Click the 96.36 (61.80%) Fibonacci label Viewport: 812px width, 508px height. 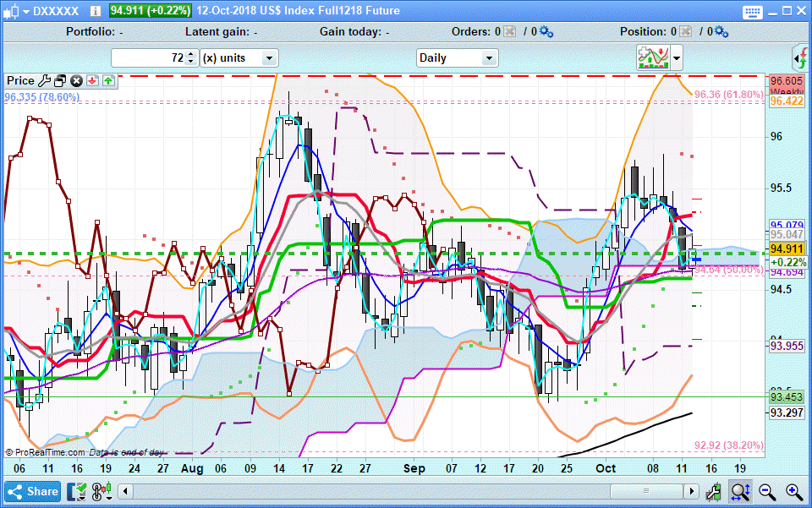click(x=728, y=94)
